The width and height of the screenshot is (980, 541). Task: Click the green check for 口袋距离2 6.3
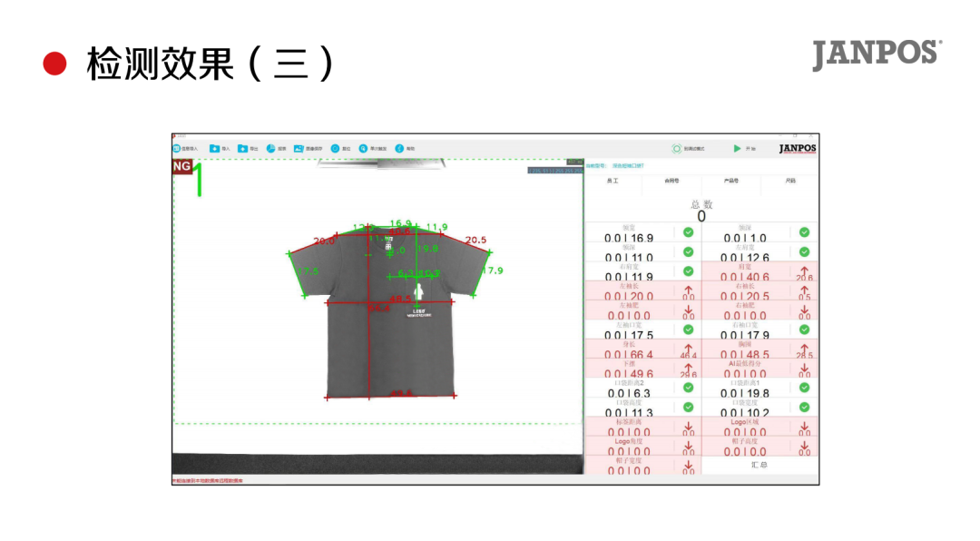[688, 388]
